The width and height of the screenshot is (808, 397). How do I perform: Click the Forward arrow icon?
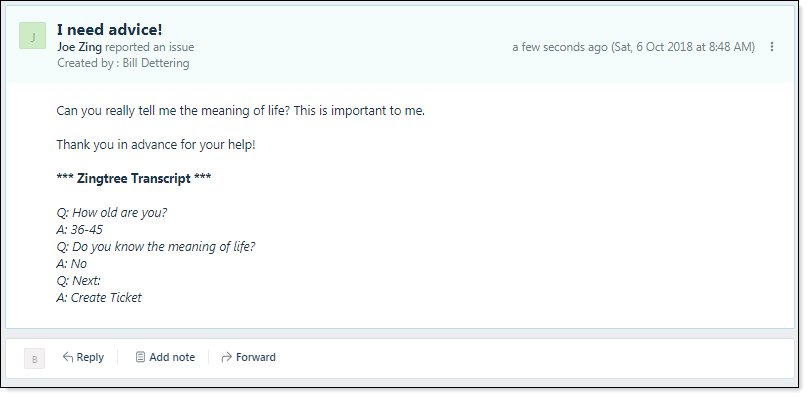[x=226, y=357]
